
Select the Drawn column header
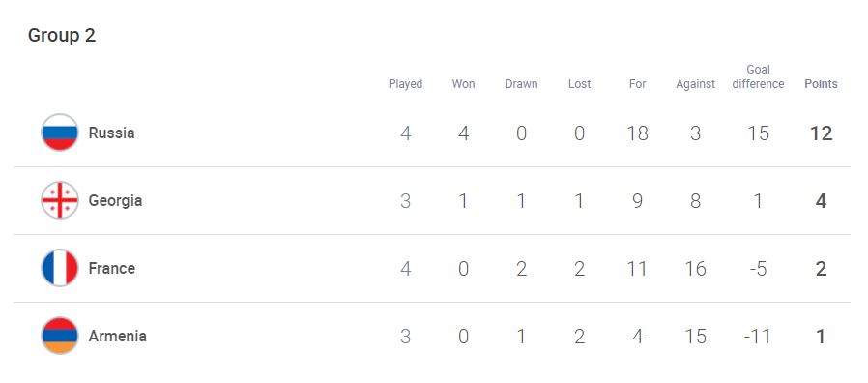coord(521,84)
